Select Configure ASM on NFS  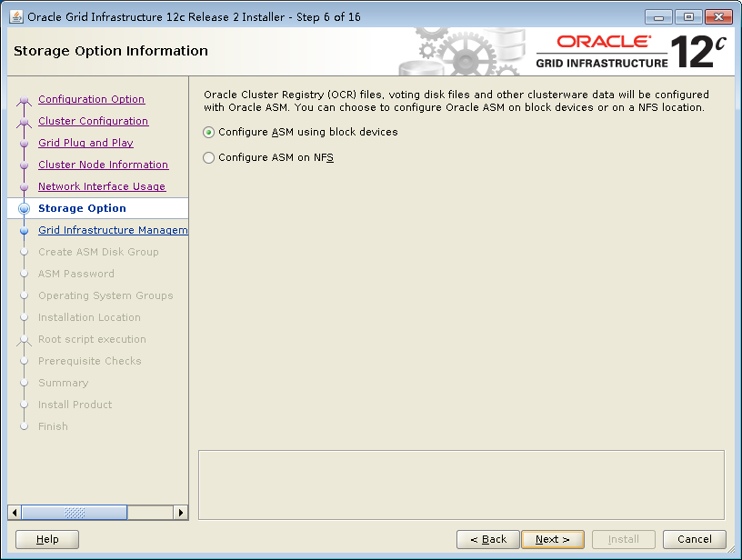(208, 157)
